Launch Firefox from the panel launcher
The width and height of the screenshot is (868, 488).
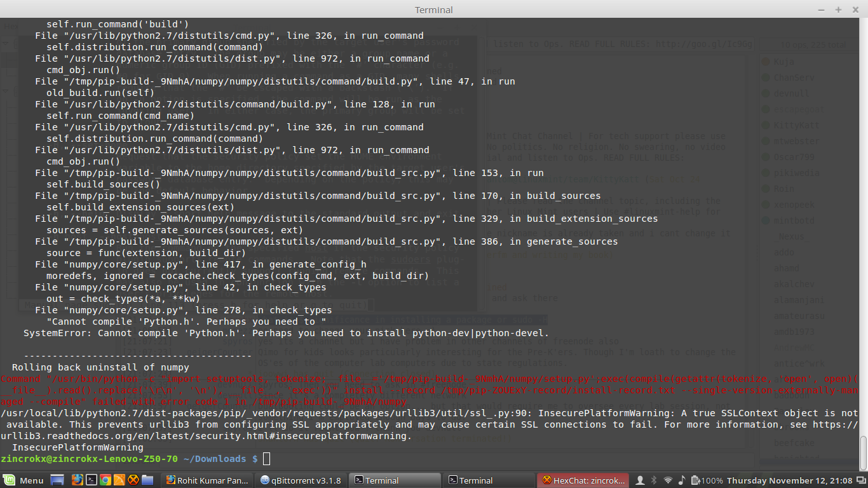pos(77,480)
